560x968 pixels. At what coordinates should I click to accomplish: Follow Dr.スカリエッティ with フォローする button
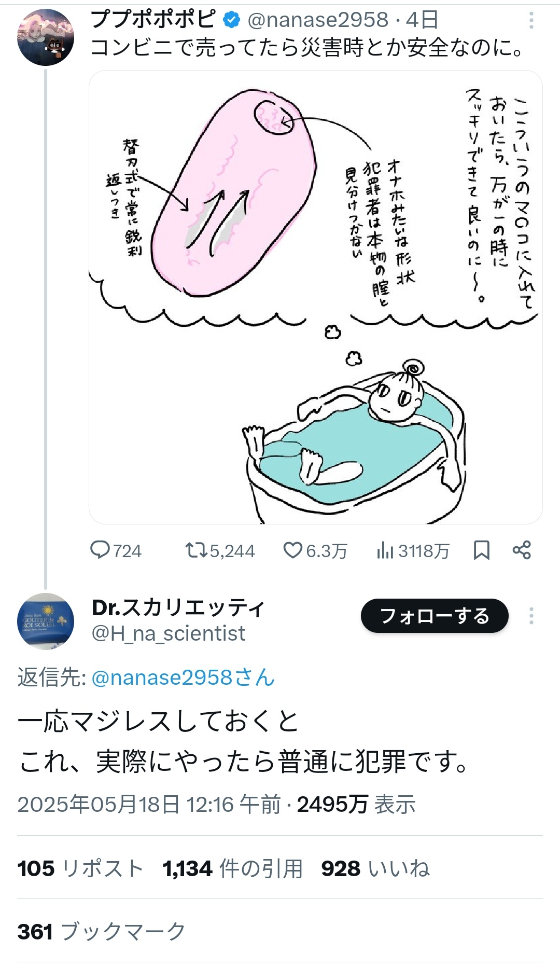(435, 616)
